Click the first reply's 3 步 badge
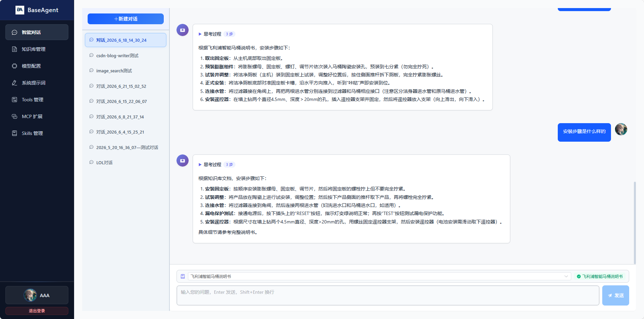The height and width of the screenshot is (319, 644). tap(229, 34)
